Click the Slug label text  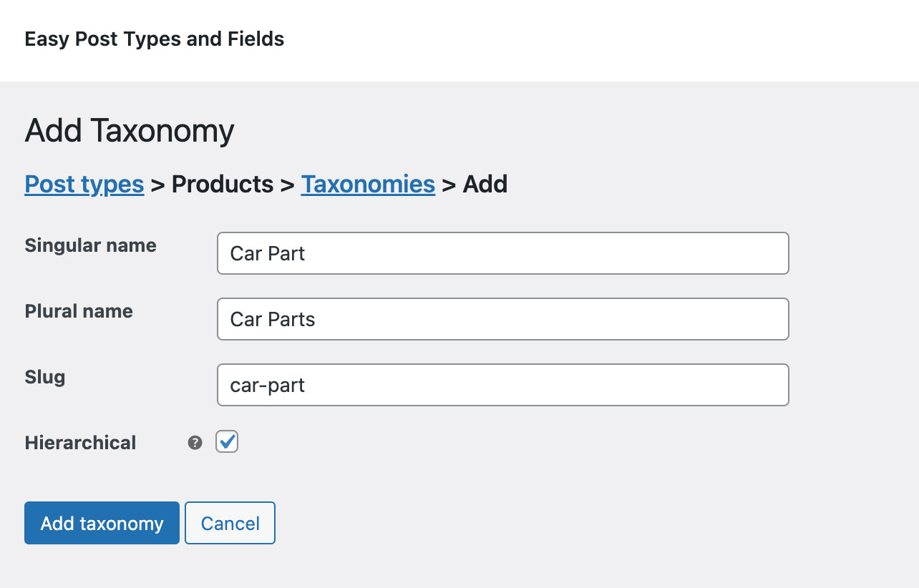pyautogui.click(x=44, y=377)
